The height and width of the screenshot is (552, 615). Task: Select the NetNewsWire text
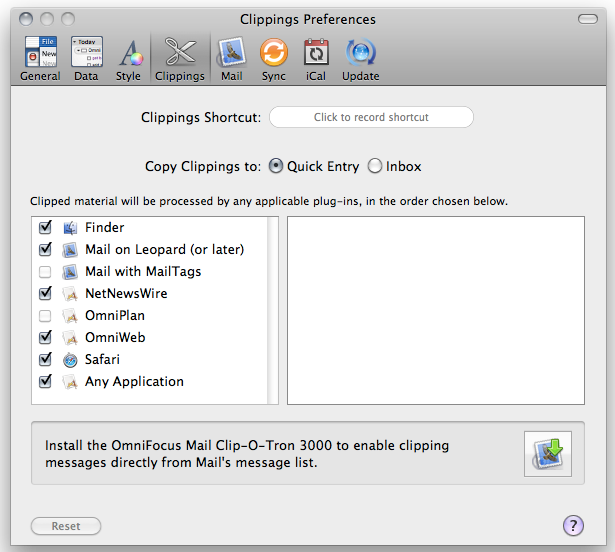click(x=126, y=293)
